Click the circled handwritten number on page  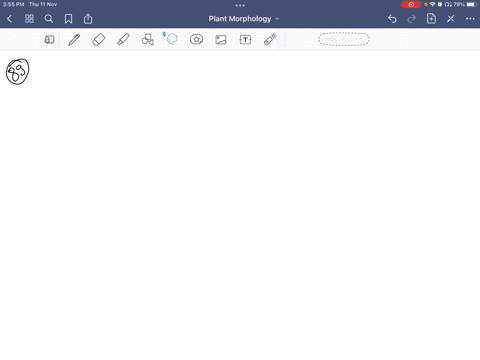[18, 72]
